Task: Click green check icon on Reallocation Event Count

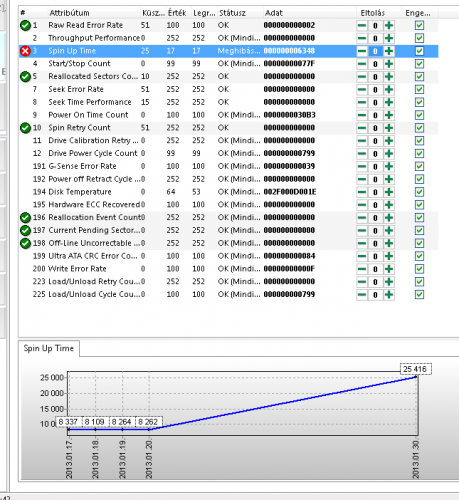Action: click(25, 218)
